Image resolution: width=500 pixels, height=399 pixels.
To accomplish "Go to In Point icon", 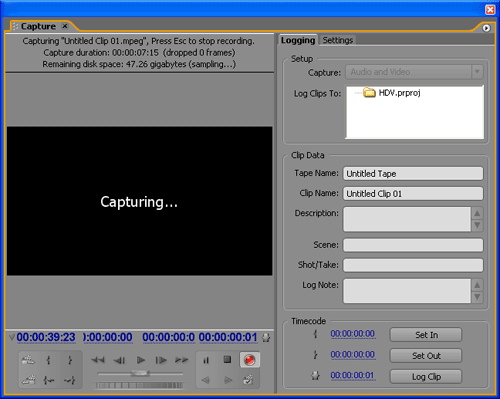I will click(x=49, y=380).
